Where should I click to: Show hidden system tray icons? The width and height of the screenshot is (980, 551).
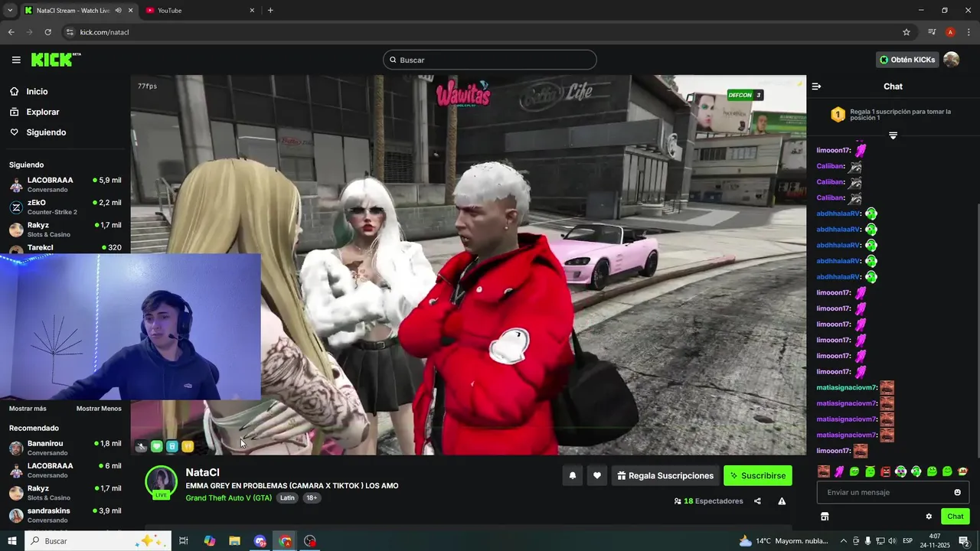[x=844, y=541]
